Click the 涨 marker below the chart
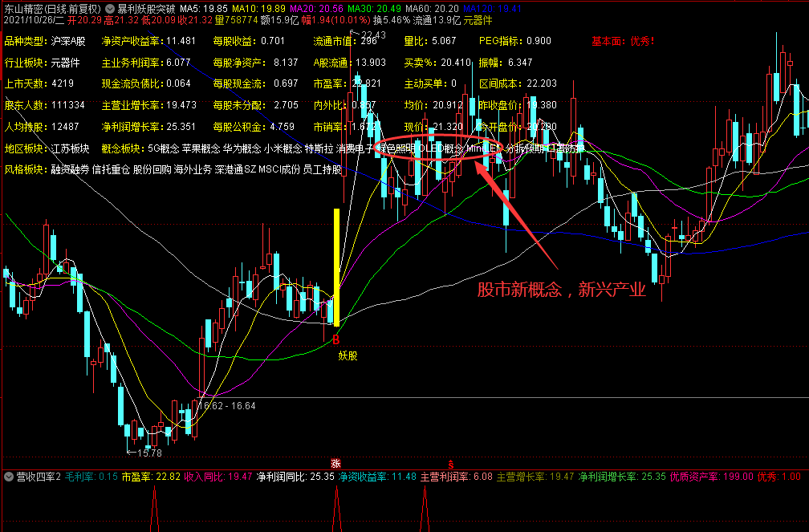Screen dimensions: 809x532 point(335,463)
